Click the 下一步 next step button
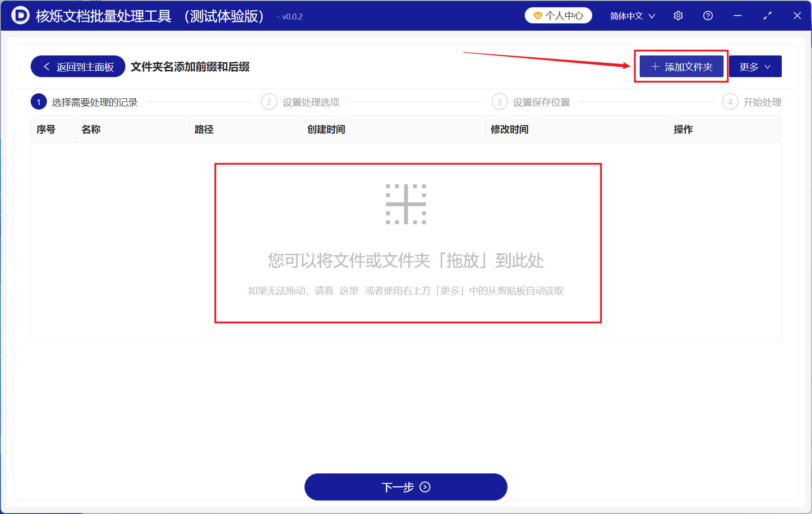Screen dimensions: 812x514 406,487
